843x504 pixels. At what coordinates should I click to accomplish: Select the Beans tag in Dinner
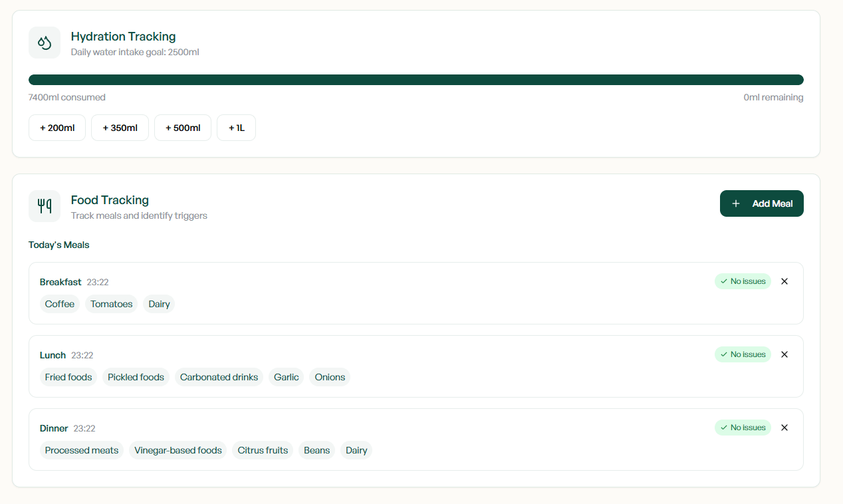pos(317,450)
